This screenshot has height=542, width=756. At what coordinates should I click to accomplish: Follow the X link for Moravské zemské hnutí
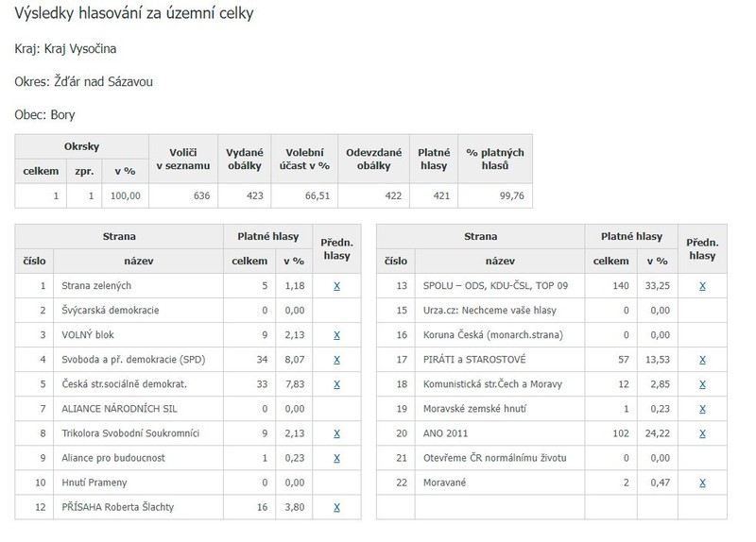pyautogui.click(x=701, y=408)
